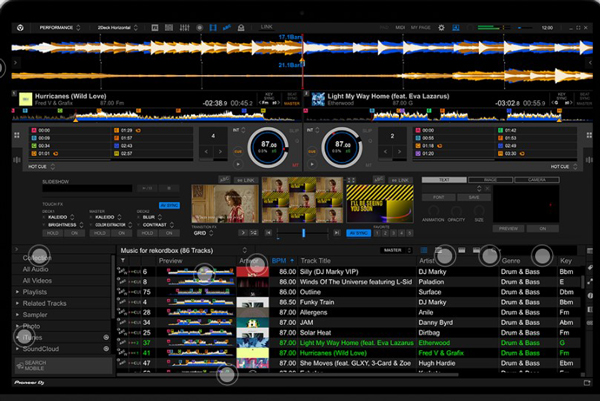The width and height of the screenshot is (600, 401).
Task: Show the mixer sliders panel icon
Action: (184, 28)
